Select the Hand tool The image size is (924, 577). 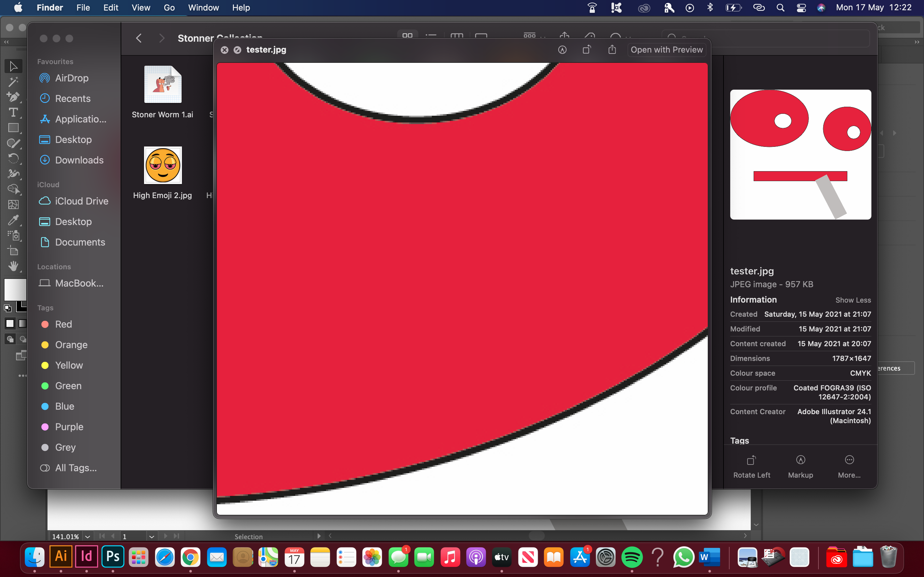tap(14, 266)
